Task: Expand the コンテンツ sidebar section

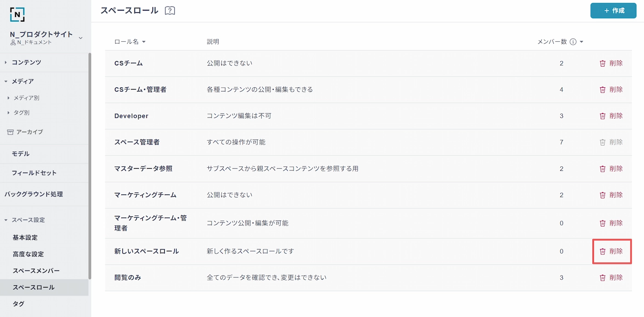Action: coord(6,62)
